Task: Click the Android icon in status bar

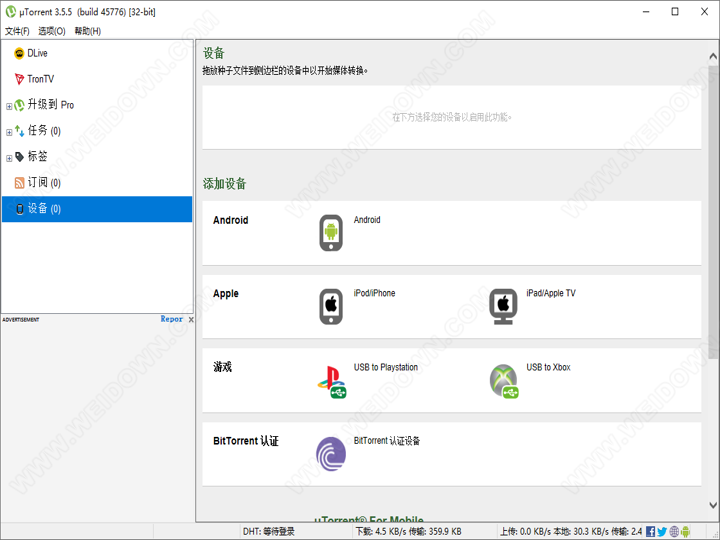Action: click(x=685, y=532)
